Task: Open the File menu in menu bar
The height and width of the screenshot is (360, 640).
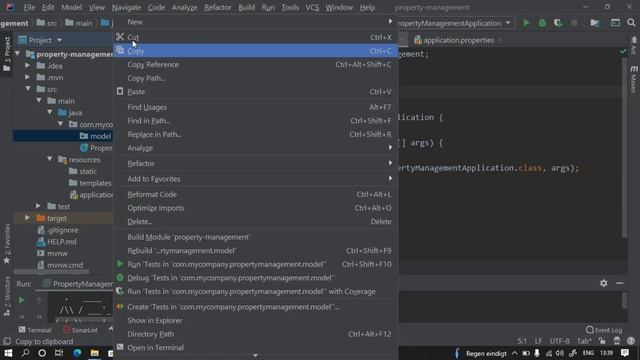Action: [29, 7]
